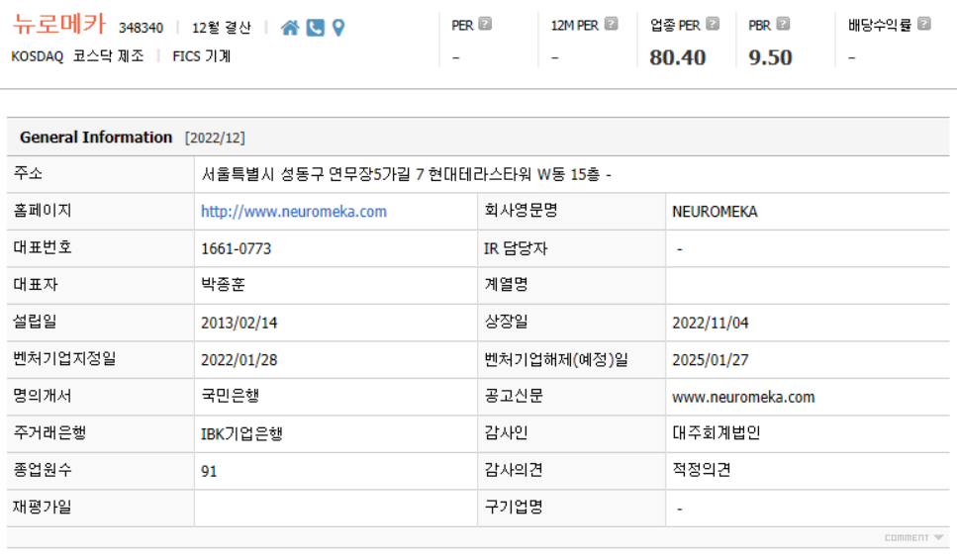Click the 홈페이지 row label

(43, 211)
